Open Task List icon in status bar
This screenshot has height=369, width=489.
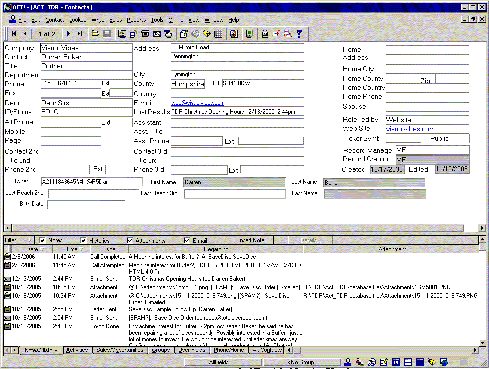384,362
